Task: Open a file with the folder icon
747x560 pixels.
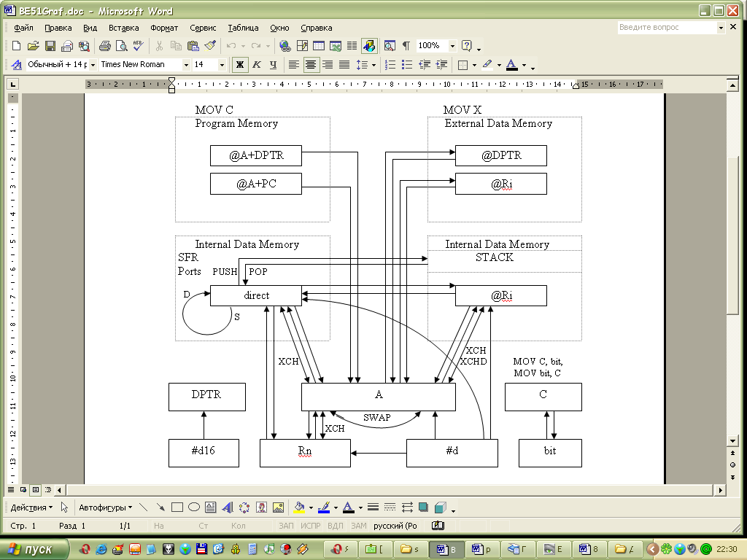Action: tap(33, 46)
